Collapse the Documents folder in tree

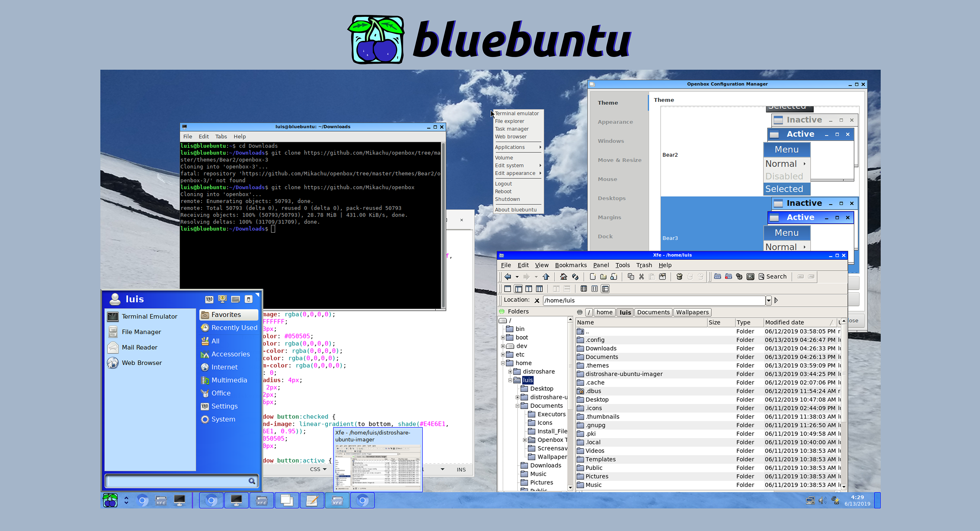click(x=517, y=406)
